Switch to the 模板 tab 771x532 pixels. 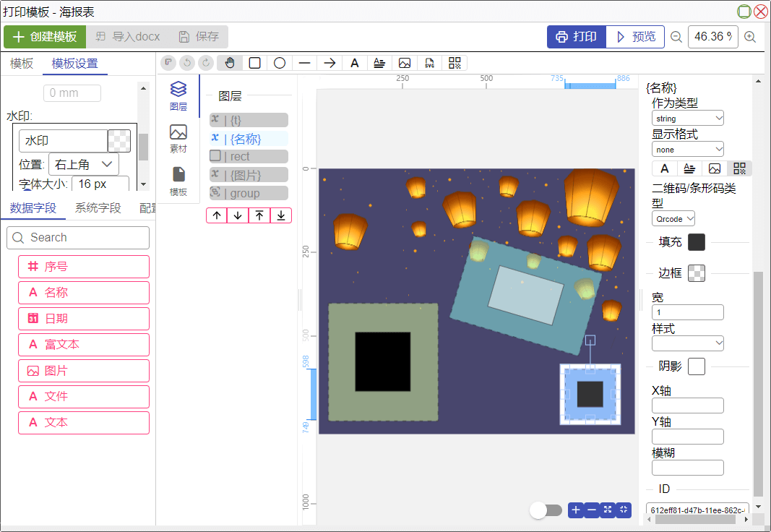22,64
